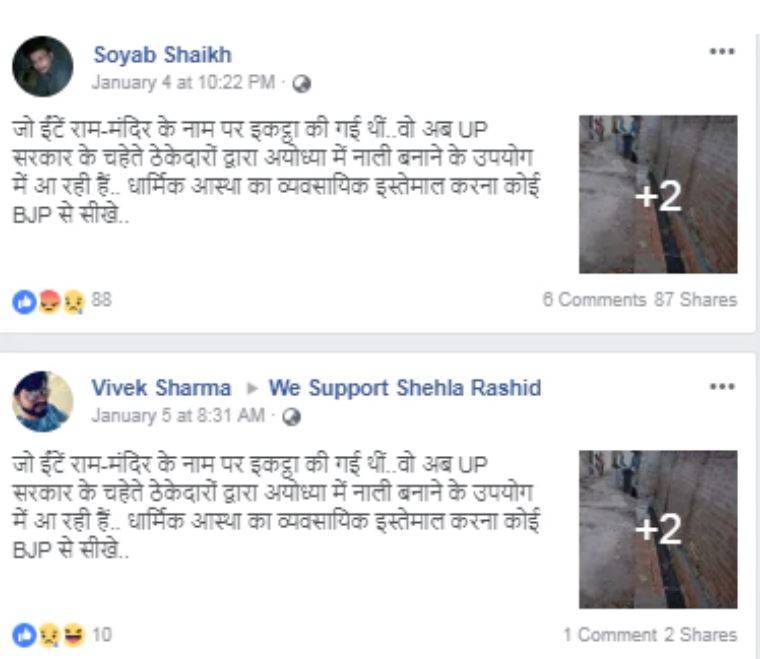Open the three-dot menu on Vivek Sharma's post
Image resolution: width=760 pixels, height=659 pixels.
(x=722, y=386)
